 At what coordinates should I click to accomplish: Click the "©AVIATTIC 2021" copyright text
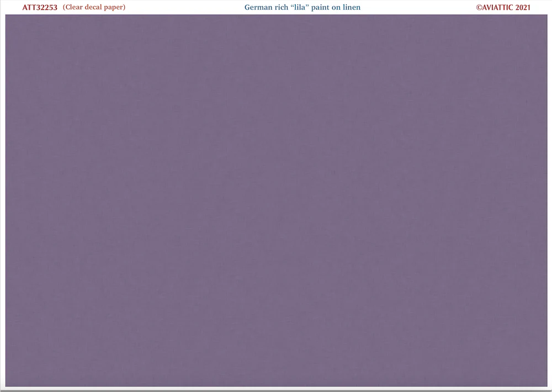click(x=503, y=7)
